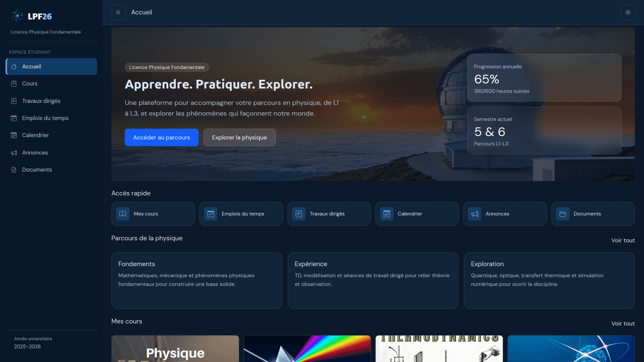Image resolution: width=644 pixels, height=362 pixels.
Task: Click the quick-access Calendrier icon
Action: click(387, 214)
